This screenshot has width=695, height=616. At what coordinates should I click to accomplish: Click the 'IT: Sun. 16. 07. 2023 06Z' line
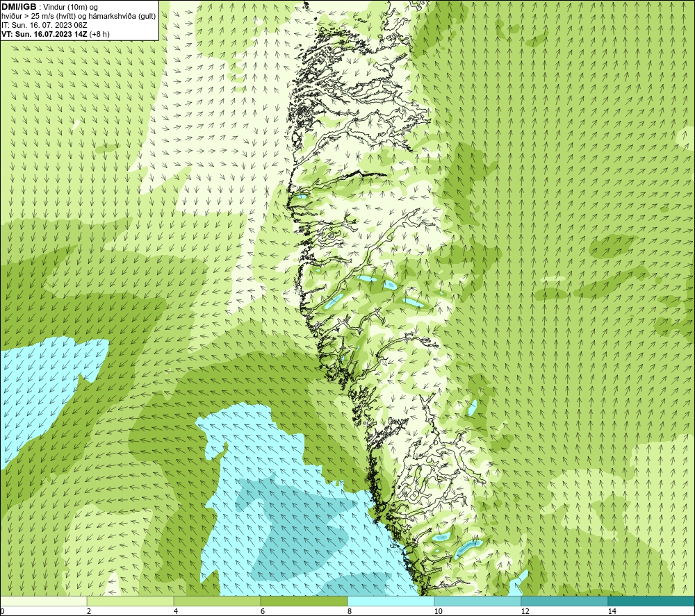[x=44, y=25]
